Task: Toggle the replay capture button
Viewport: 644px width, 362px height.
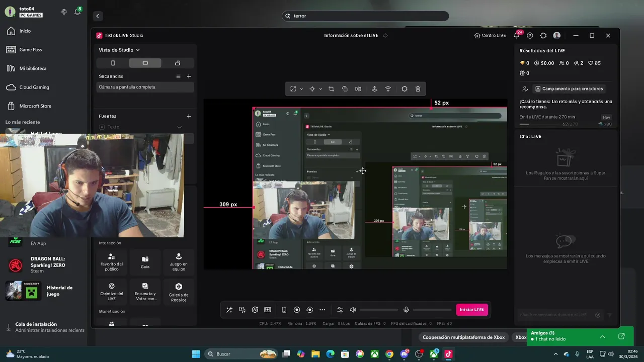Action: tap(309, 310)
